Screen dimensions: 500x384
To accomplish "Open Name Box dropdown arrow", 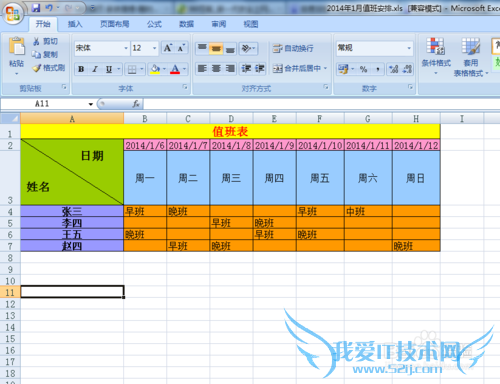I will 91,104.
